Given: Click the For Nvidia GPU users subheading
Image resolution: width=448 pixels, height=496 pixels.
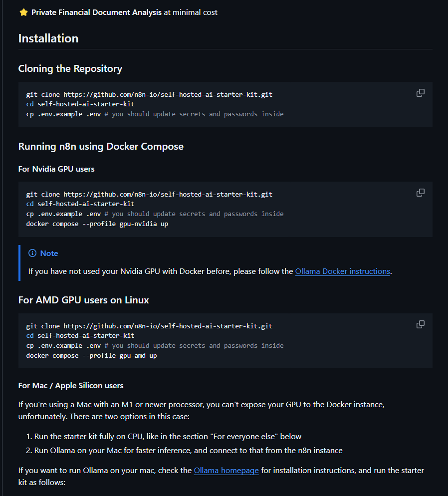Looking at the screenshot, I should click(x=56, y=169).
